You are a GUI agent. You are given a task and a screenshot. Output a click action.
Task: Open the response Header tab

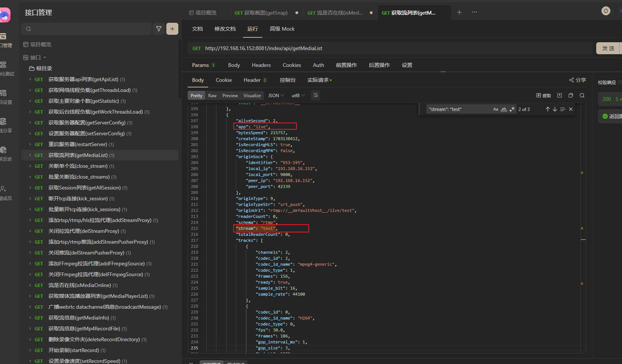click(x=255, y=80)
